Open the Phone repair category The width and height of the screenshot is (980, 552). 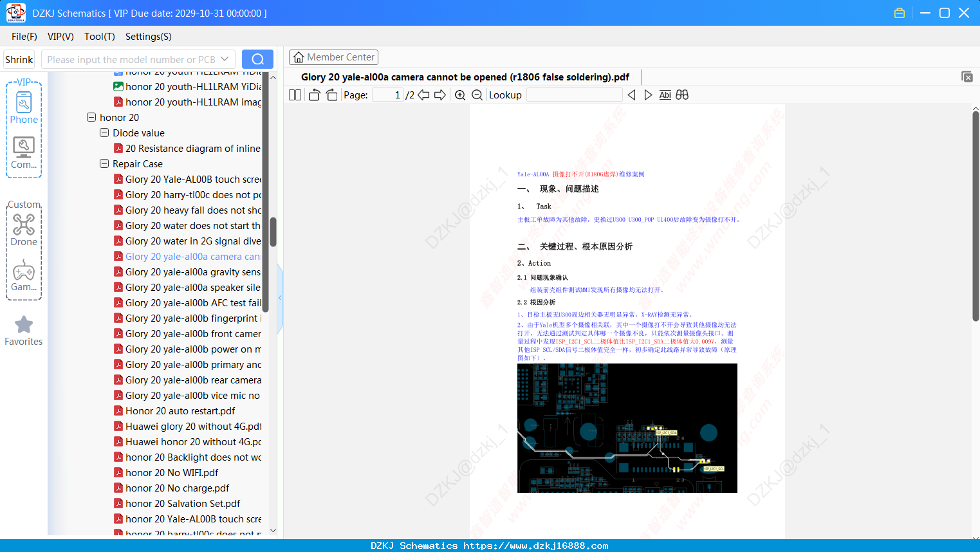click(x=24, y=107)
